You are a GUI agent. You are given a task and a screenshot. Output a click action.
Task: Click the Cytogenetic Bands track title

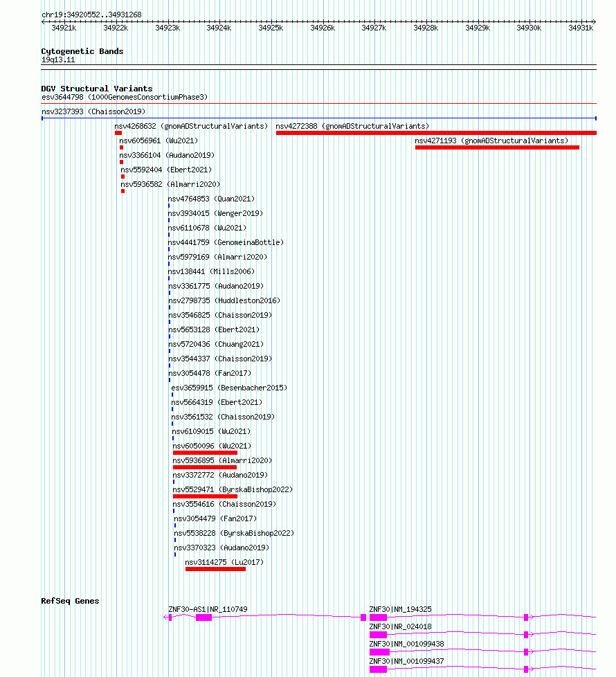82,51
